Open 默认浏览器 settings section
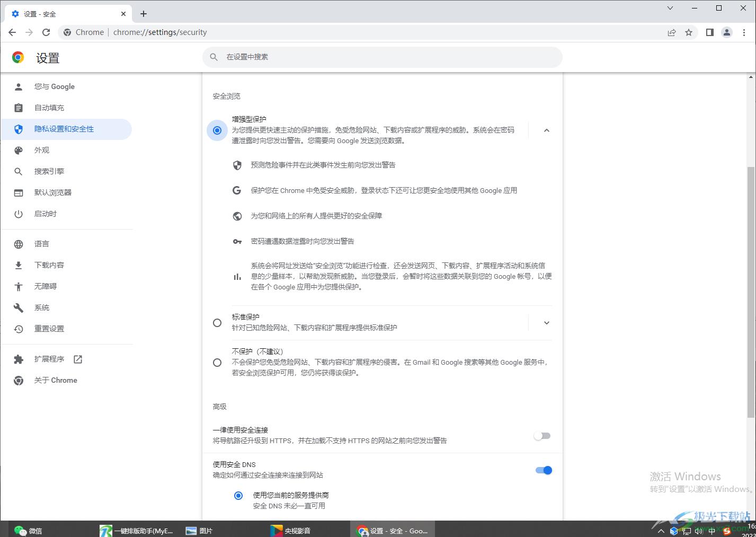The image size is (756, 537). 66,192
